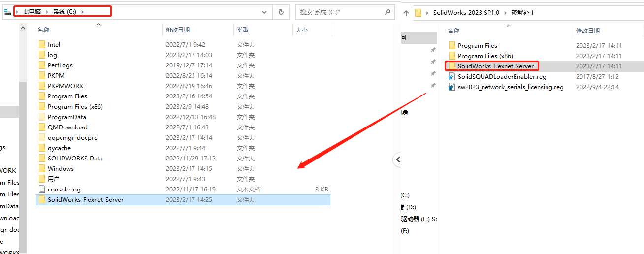Select the console.log text file
The height and width of the screenshot is (254, 644).
[x=64, y=190]
